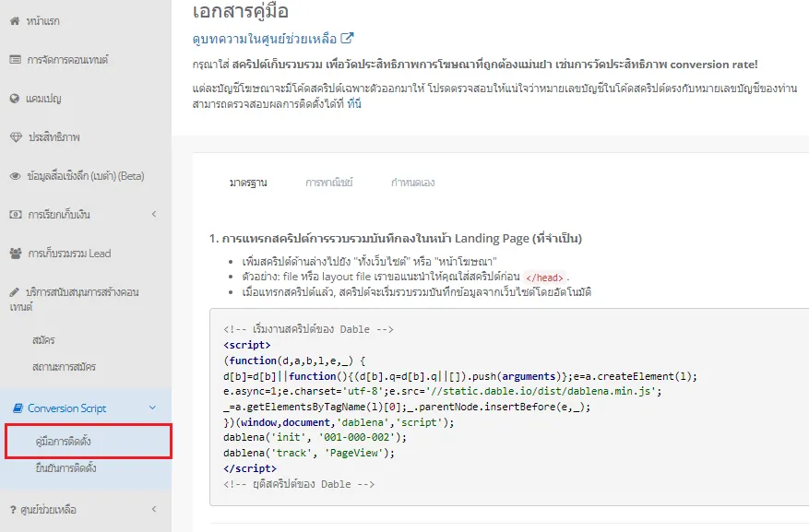The width and height of the screenshot is (809, 532).
Task: Select สมัคร submenu item
Action: point(43,340)
